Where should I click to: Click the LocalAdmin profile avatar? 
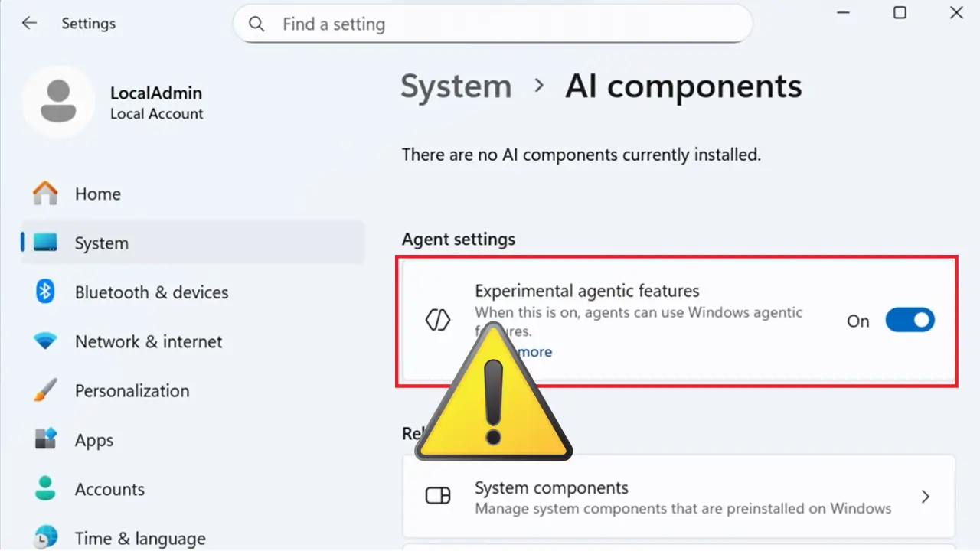pyautogui.click(x=58, y=102)
